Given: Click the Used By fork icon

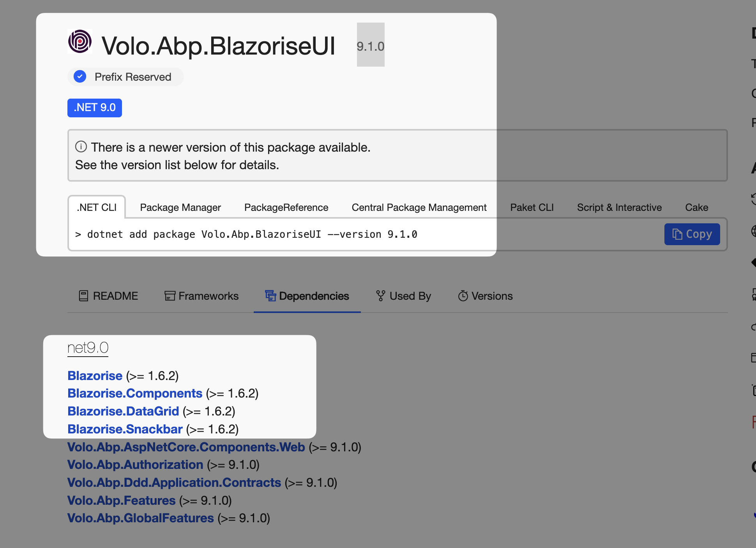Looking at the screenshot, I should [x=380, y=296].
